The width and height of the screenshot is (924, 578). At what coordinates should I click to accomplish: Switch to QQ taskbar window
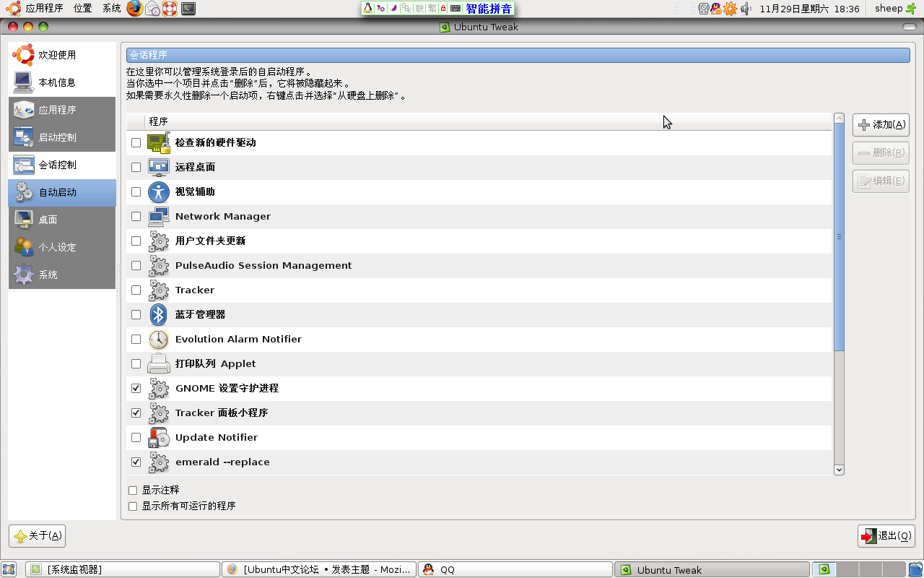point(515,569)
